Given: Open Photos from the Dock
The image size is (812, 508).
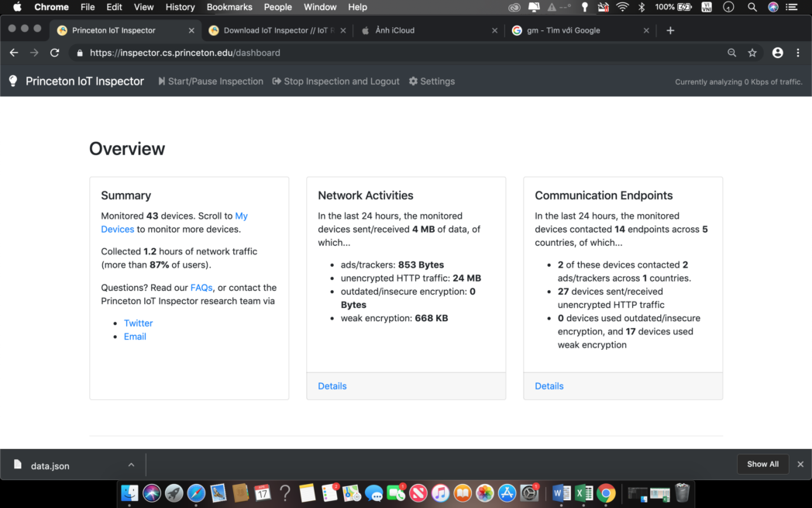Looking at the screenshot, I should 485,493.
